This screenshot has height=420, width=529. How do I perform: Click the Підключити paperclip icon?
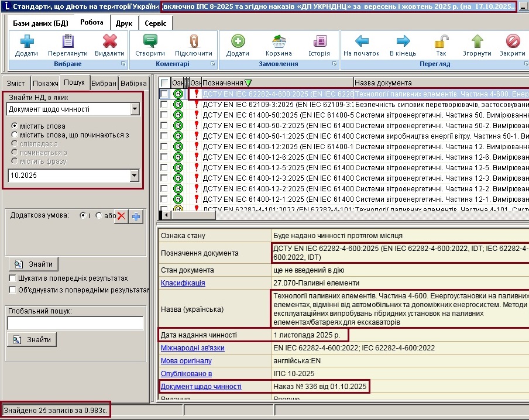[x=193, y=42]
